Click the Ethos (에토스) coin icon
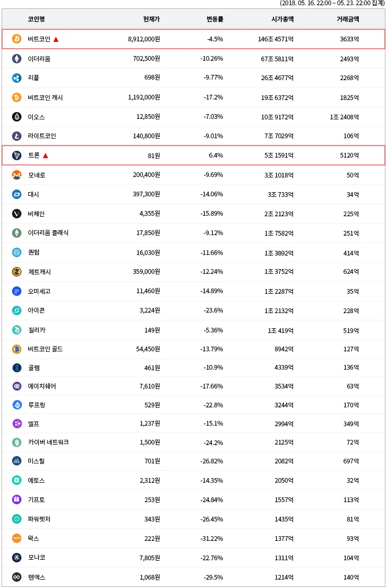This screenshot has width=387, height=588. coord(17,480)
